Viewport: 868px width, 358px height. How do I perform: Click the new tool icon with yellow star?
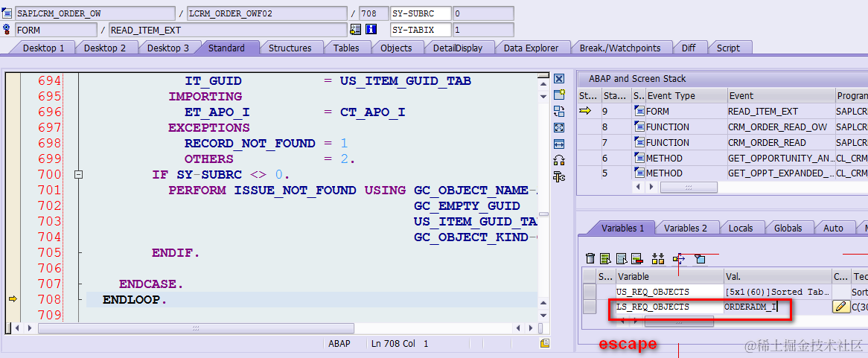pyautogui.click(x=559, y=95)
